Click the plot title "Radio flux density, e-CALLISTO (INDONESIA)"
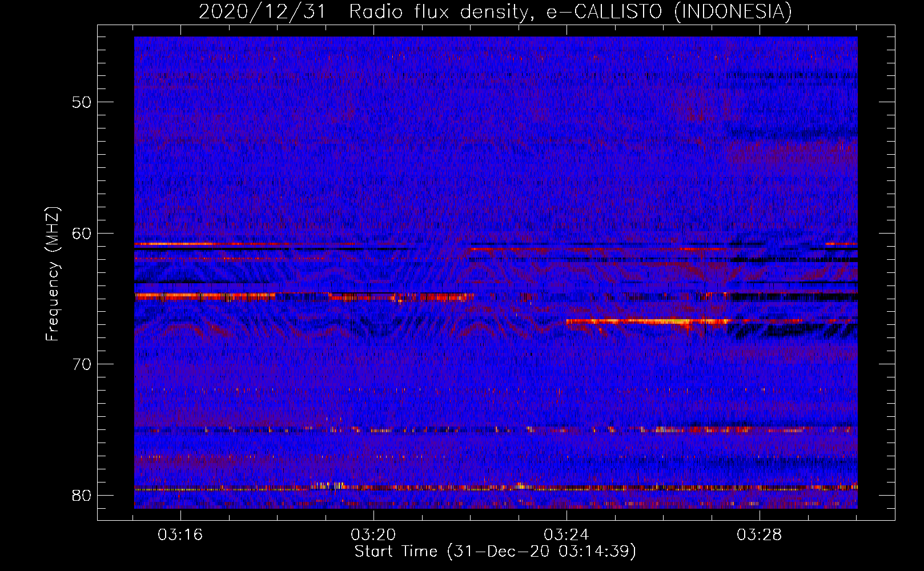Image resolution: width=924 pixels, height=571 pixels. (x=571, y=11)
